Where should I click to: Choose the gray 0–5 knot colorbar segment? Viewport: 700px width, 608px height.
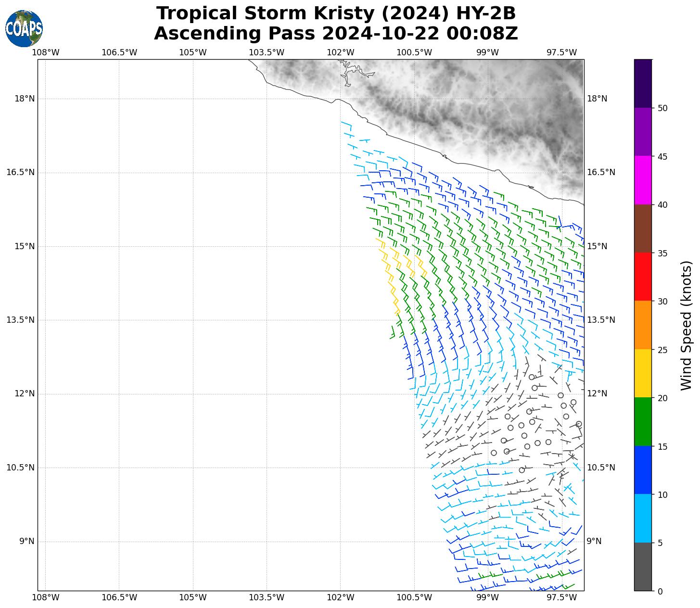pyautogui.click(x=643, y=567)
